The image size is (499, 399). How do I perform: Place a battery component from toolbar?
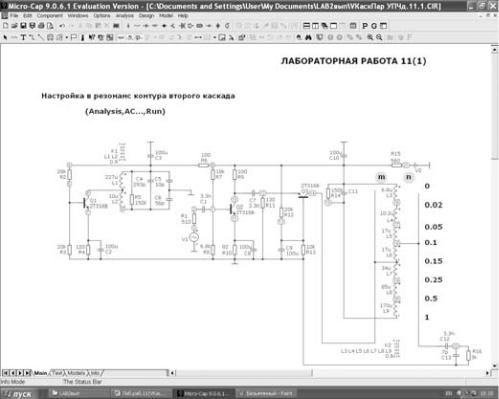pos(208,26)
